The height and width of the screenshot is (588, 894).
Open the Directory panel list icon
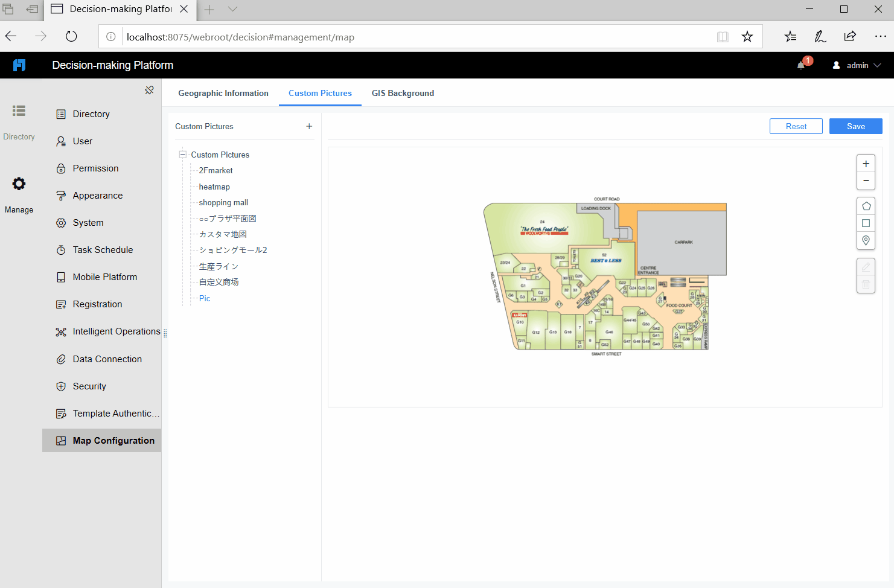coord(19,110)
